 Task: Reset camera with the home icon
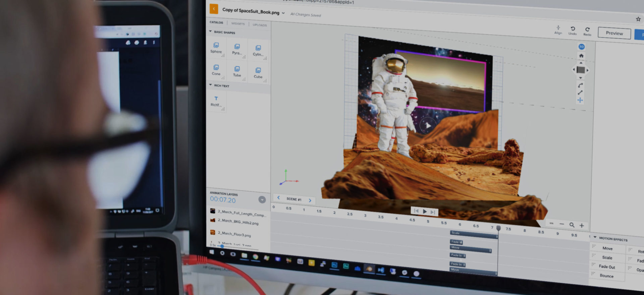coord(581,56)
